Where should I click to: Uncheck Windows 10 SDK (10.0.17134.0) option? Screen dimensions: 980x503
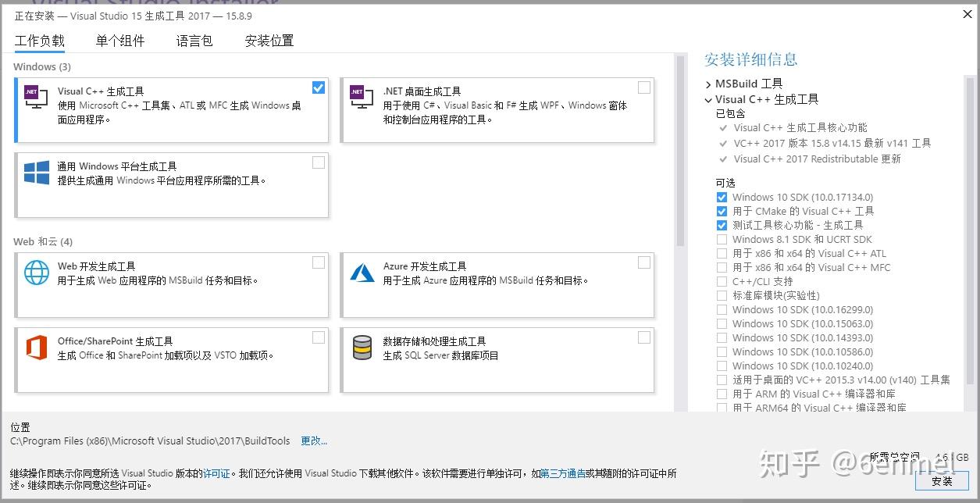point(722,198)
